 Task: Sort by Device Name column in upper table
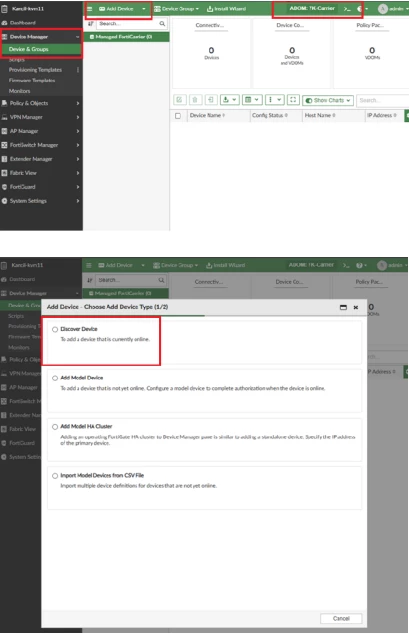pyautogui.click(x=207, y=116)
